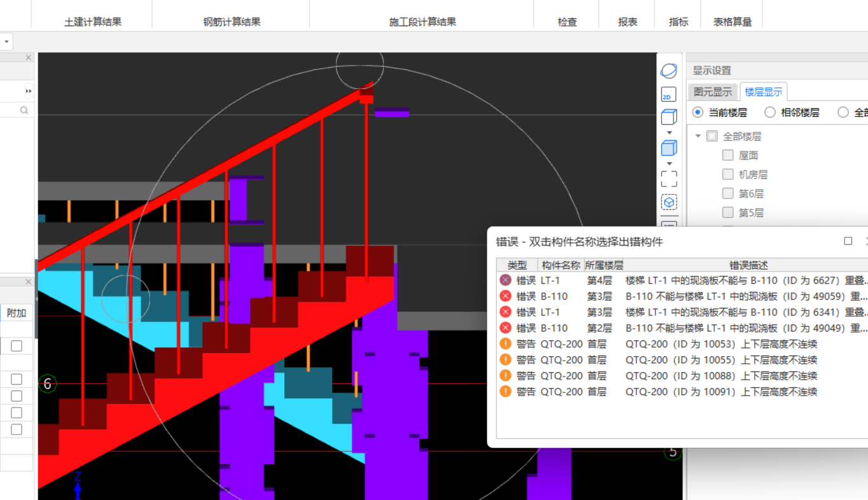The image size is (868, 500).
Task: Click the dashed-box cube local 3D icon
Action: pyautogui.click(x=668, y=202)
